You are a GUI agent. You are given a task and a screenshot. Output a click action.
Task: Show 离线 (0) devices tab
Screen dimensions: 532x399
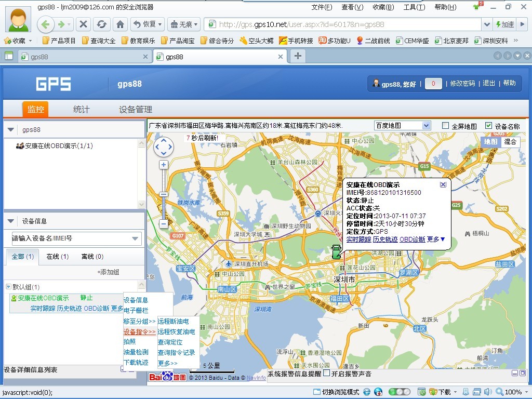coord(92,257)
